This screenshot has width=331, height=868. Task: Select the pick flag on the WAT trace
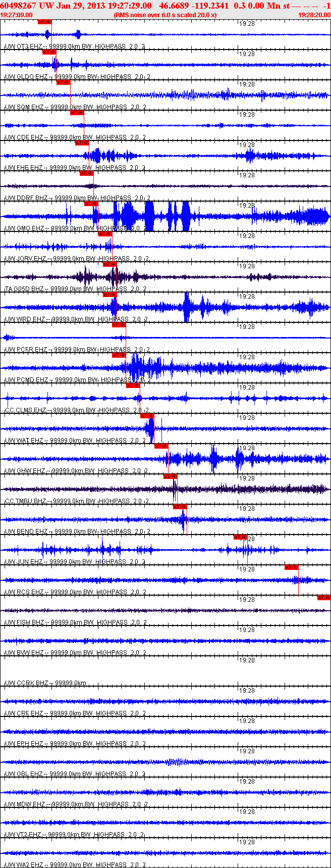click(x=147, y=416)
